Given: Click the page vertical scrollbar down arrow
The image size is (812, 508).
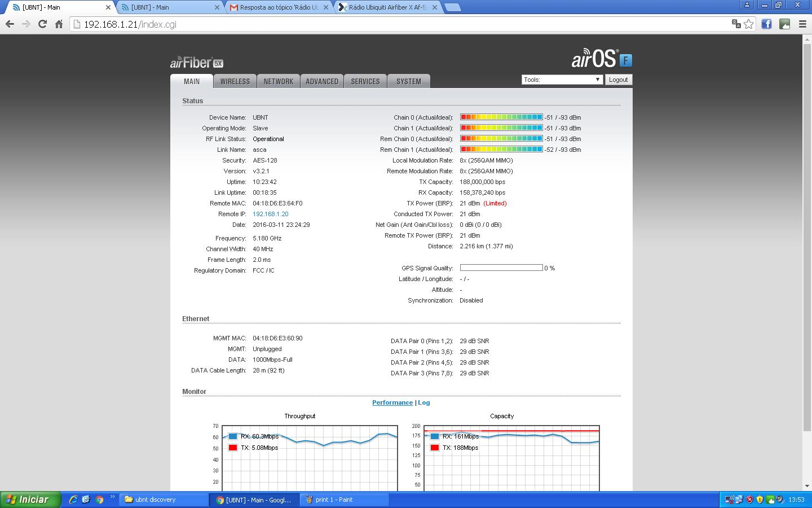Looking at the screenshot, I should click(x=807, y=485).
